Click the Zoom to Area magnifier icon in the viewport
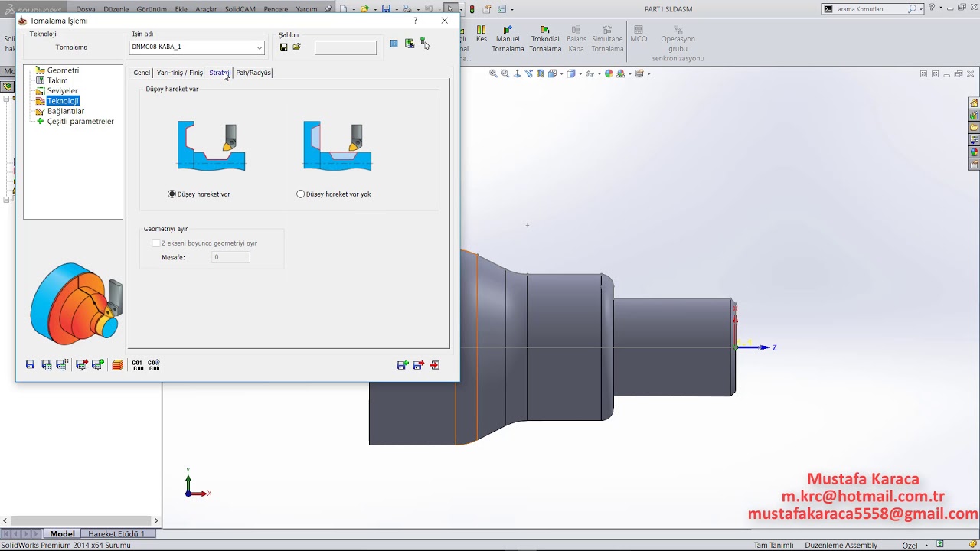The image size is (980, 551). (505, 73)
